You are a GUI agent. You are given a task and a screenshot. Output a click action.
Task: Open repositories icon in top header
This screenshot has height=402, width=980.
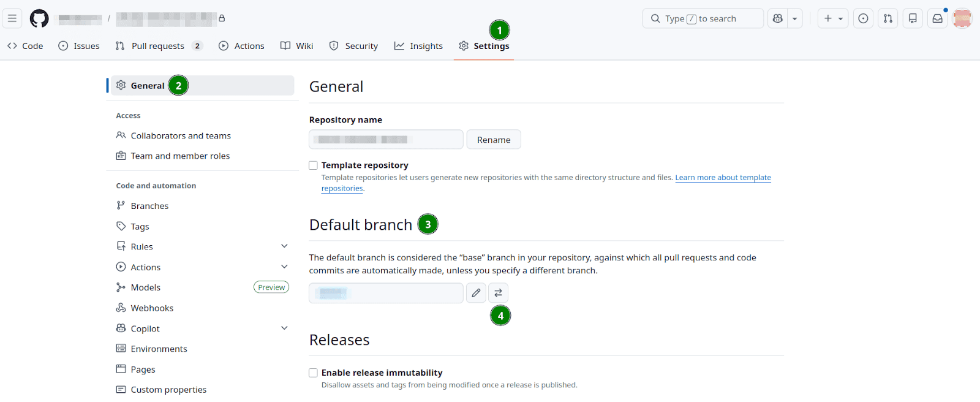(x=913, y=18)
